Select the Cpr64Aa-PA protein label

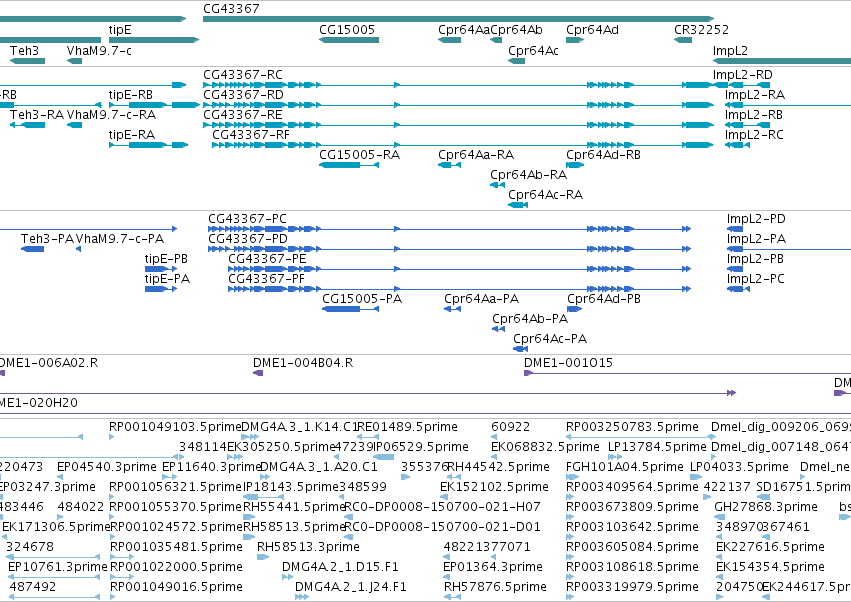(481, 299)
